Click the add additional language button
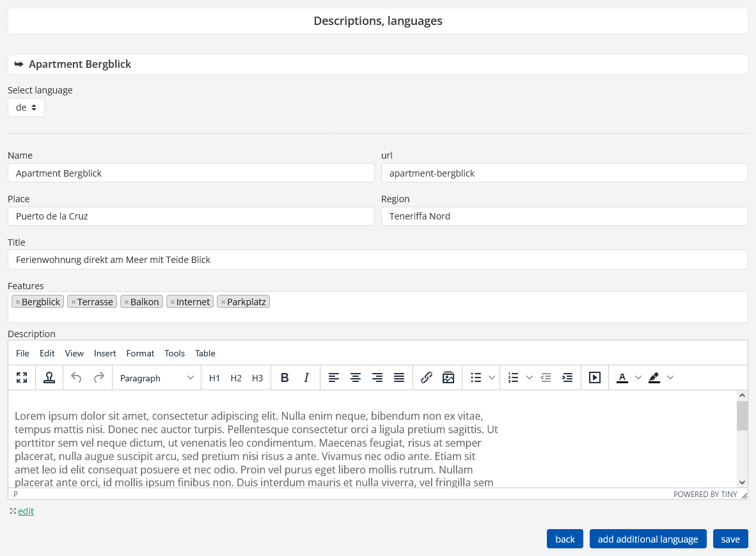756x556 pixels. click(x=648, y=539)
